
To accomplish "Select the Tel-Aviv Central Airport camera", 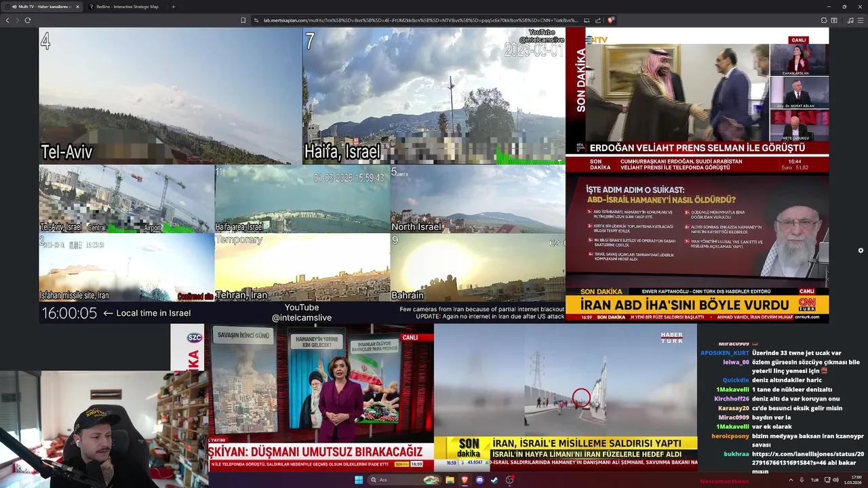I will [127, 199].
